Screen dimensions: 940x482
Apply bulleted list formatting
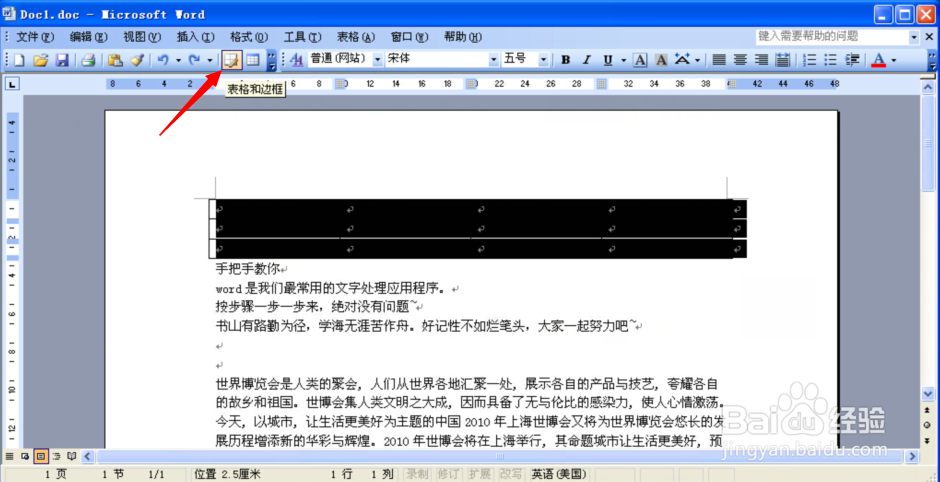click(x=830, y=60)
